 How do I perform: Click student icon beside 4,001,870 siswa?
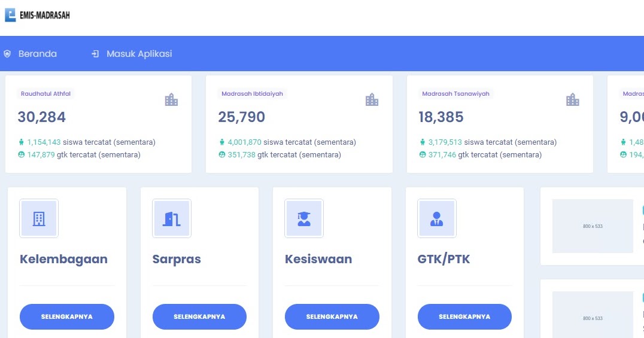click(222, 142)
